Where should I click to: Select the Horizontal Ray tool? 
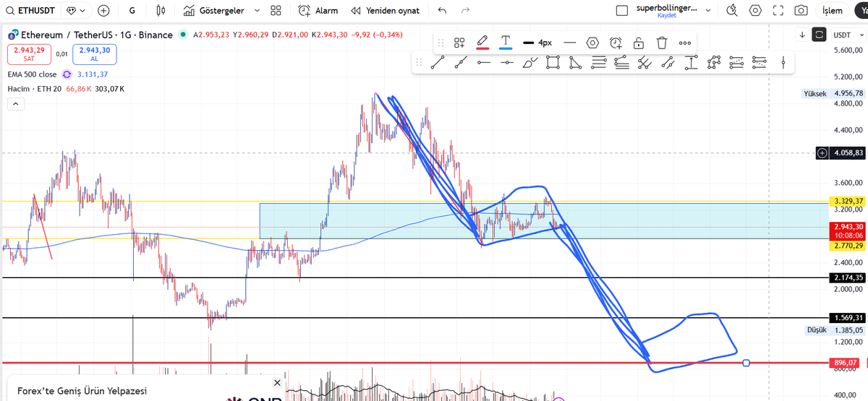484,63
